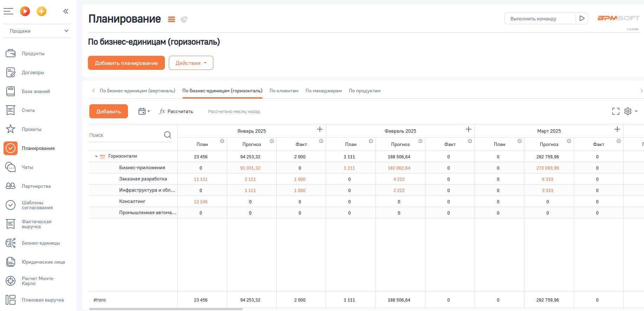Go to Договоры section

(x=33, y=72)
